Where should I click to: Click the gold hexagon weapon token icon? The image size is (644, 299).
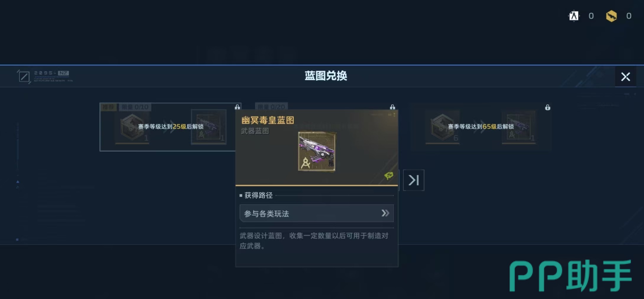point(611,16)
